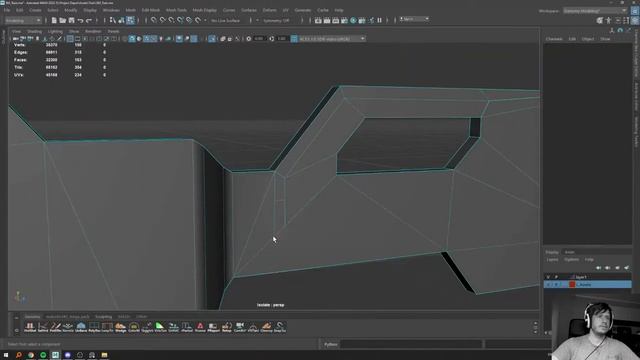Click the Undo arrow icon
Viewport: 640px width, 360px height.
pyautogui.click(x=80, y=20)
